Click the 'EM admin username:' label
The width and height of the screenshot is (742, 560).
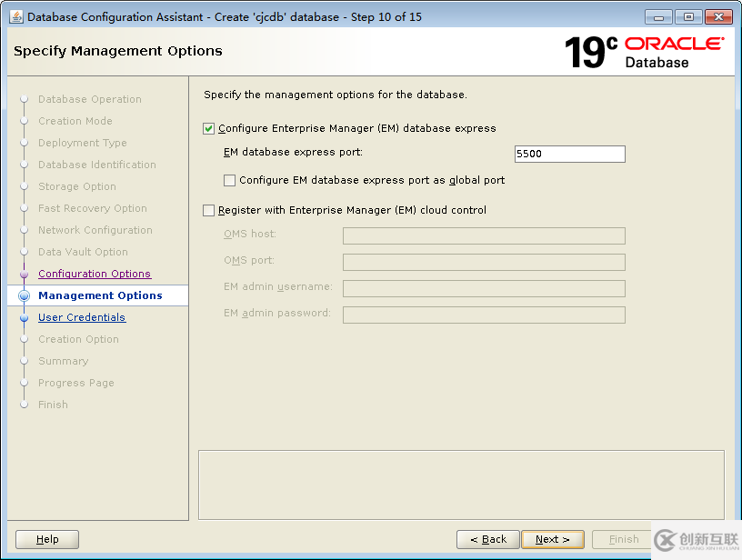tap(278, 286)
